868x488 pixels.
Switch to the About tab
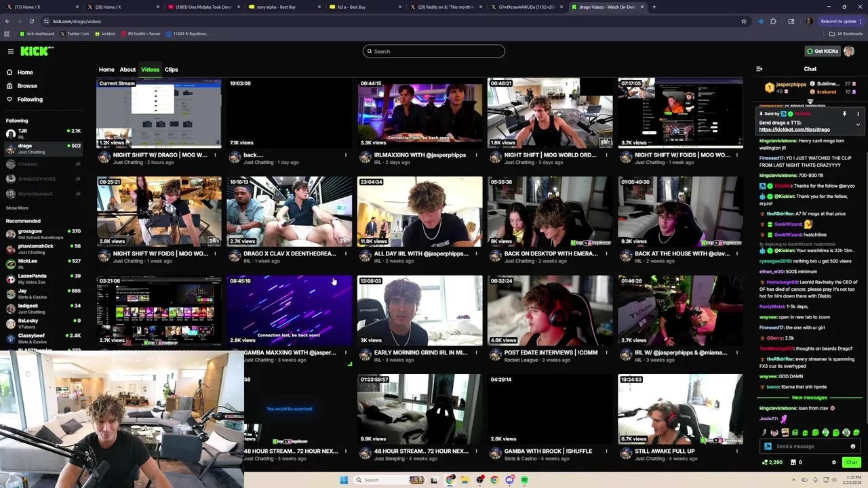click(x=127, y=70)
